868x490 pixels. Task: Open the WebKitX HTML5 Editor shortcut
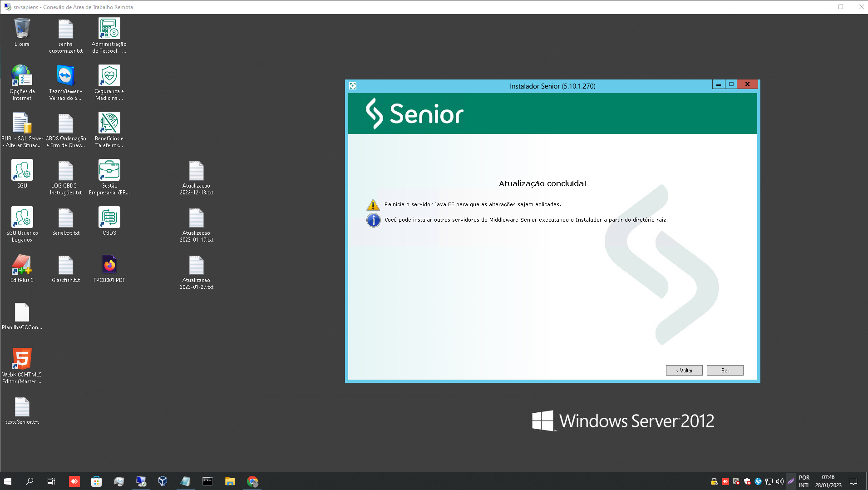[22, 366]
